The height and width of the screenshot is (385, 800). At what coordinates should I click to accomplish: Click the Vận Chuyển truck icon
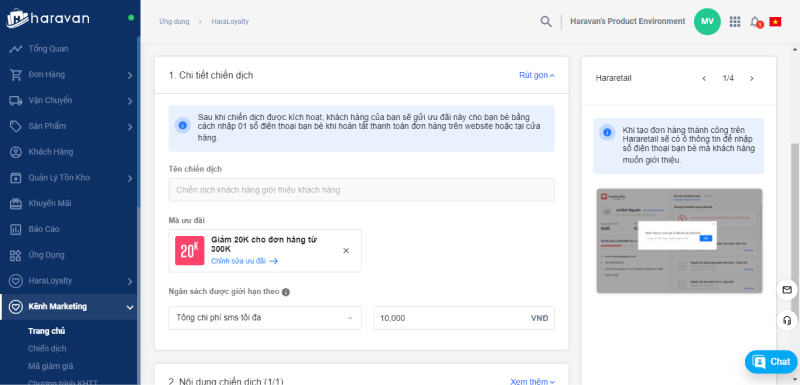coord(16,100)
